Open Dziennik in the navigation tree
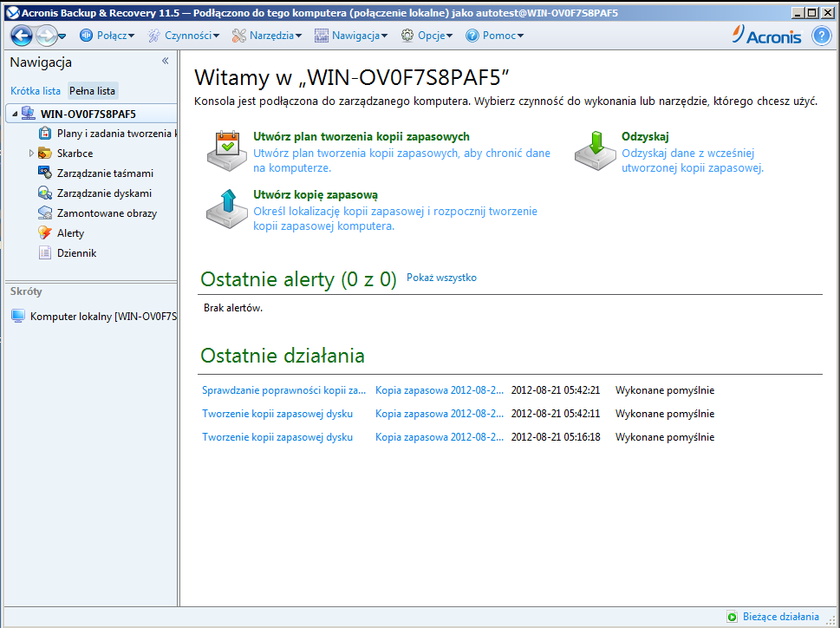Image resolution: width=840 pixels, height=628 pixels. (76, 253)
